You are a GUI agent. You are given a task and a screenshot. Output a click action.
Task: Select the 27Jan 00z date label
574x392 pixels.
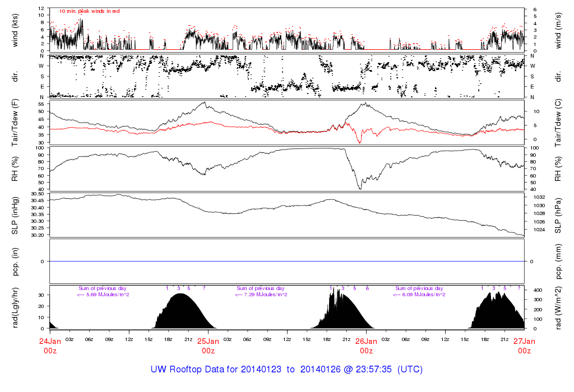click(524, 345)
